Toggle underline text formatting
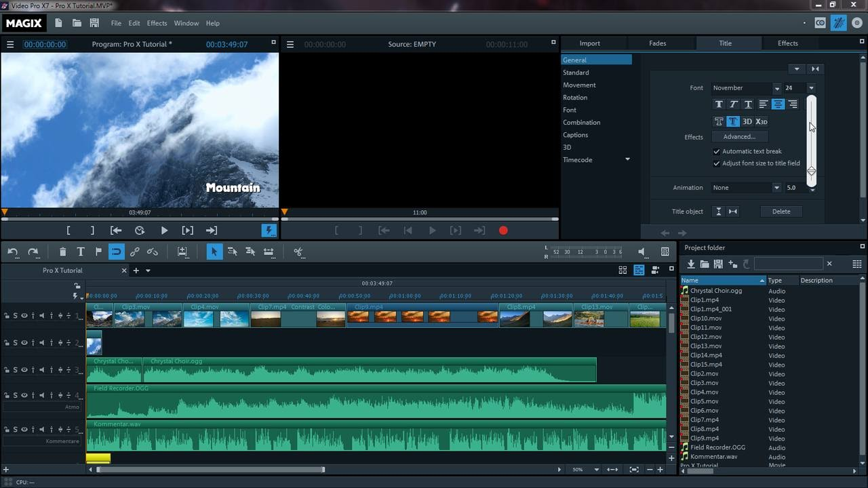 click(748, 104)
